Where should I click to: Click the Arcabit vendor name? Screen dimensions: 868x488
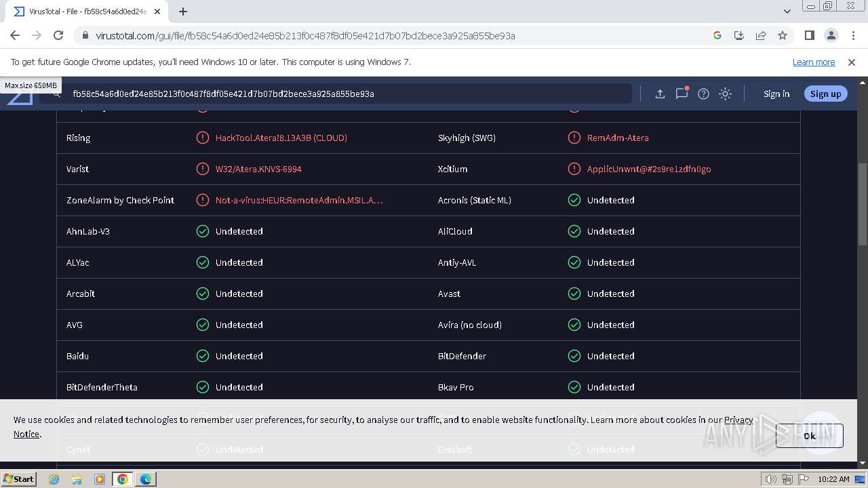coord(81,293)
